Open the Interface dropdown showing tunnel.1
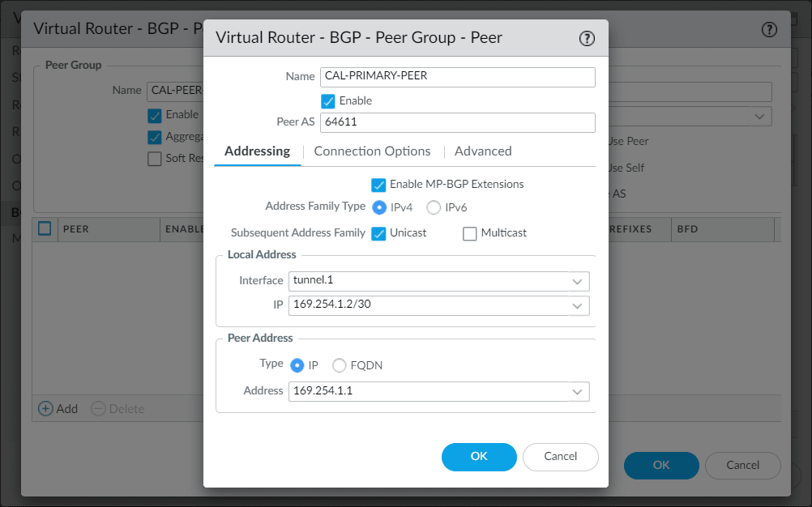812x507 pixels. (576, 281)
